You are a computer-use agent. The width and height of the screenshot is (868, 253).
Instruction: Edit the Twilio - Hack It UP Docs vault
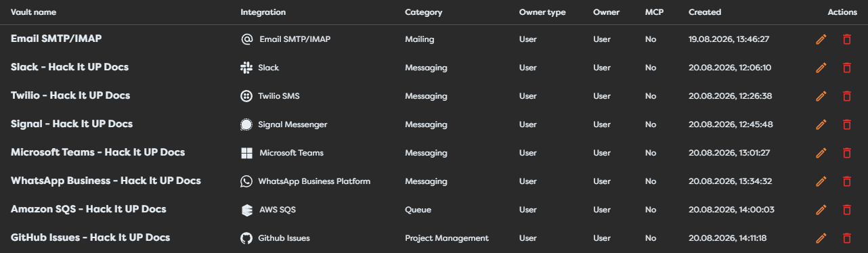coord(821,96)
